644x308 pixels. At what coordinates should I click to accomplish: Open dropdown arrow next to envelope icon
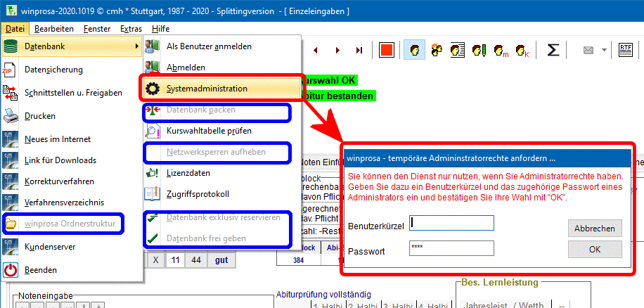604,50
